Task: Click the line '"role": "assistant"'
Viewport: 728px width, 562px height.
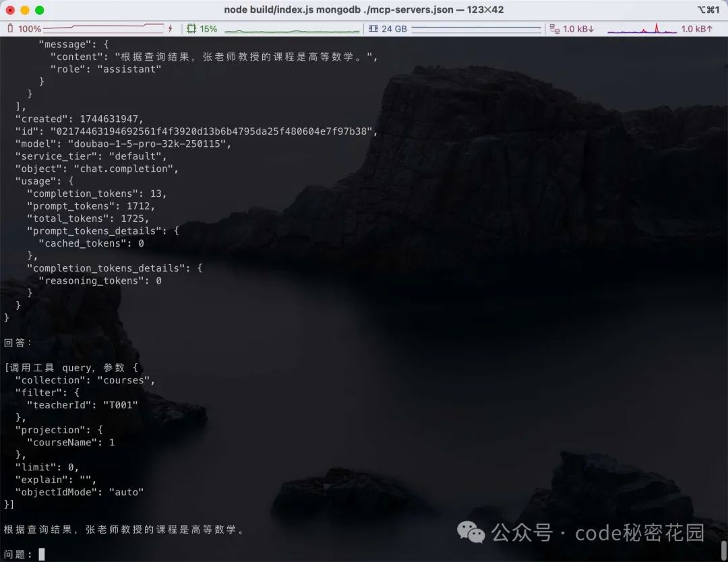Action: 106,69
